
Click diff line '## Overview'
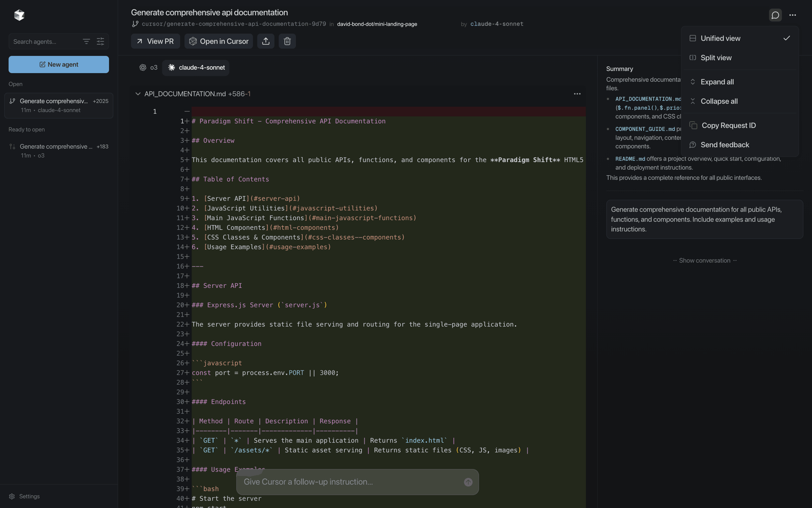(213, 141)
